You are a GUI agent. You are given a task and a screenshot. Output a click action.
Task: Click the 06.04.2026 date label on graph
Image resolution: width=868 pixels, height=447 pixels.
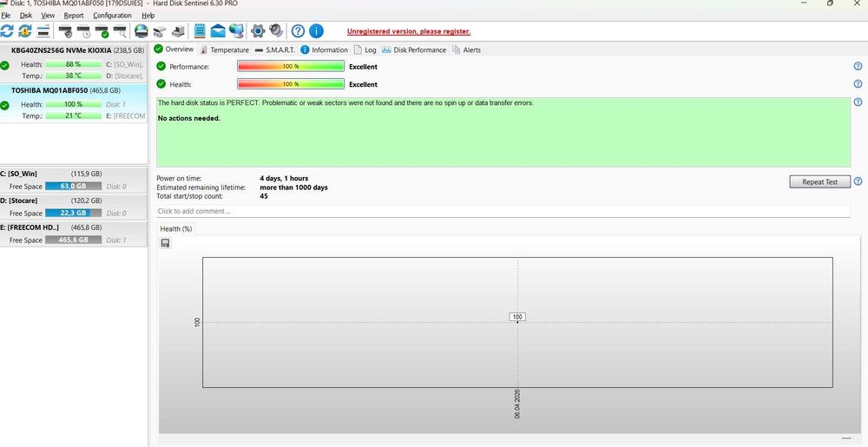517,404
